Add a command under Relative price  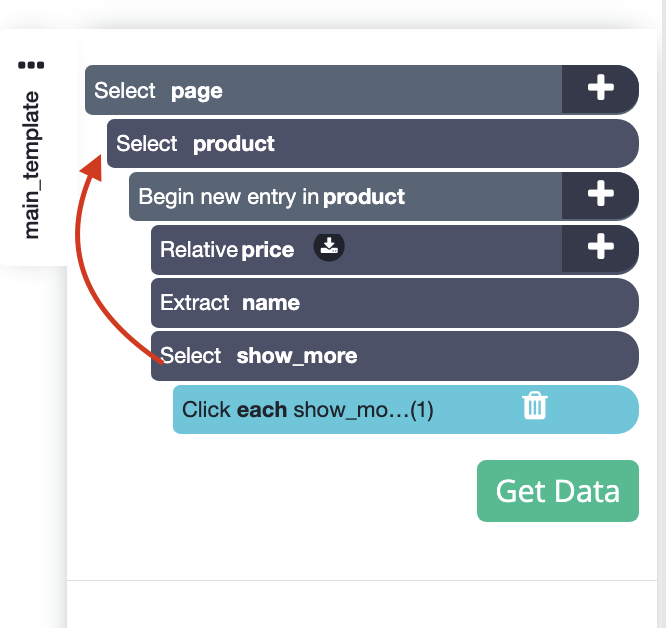point(600,248)
